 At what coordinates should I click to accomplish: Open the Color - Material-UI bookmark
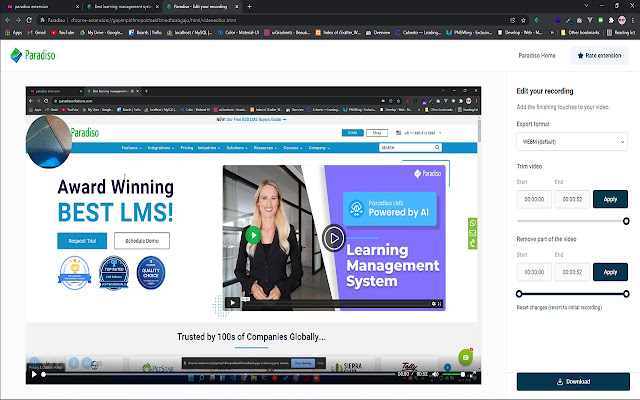coord(238,32)
